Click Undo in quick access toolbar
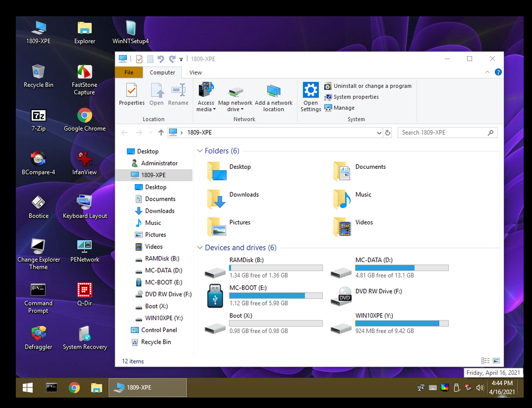 click(x=161, y=59)
